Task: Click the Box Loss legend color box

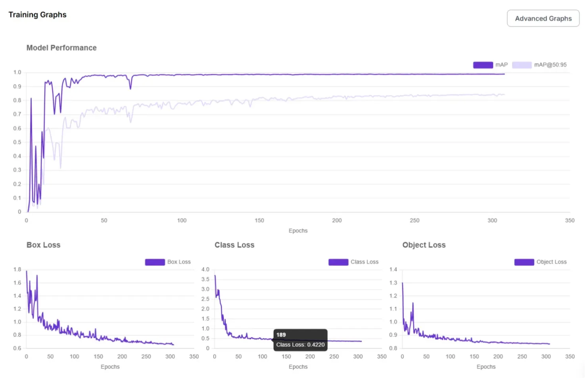Action: tap(155, 262)
